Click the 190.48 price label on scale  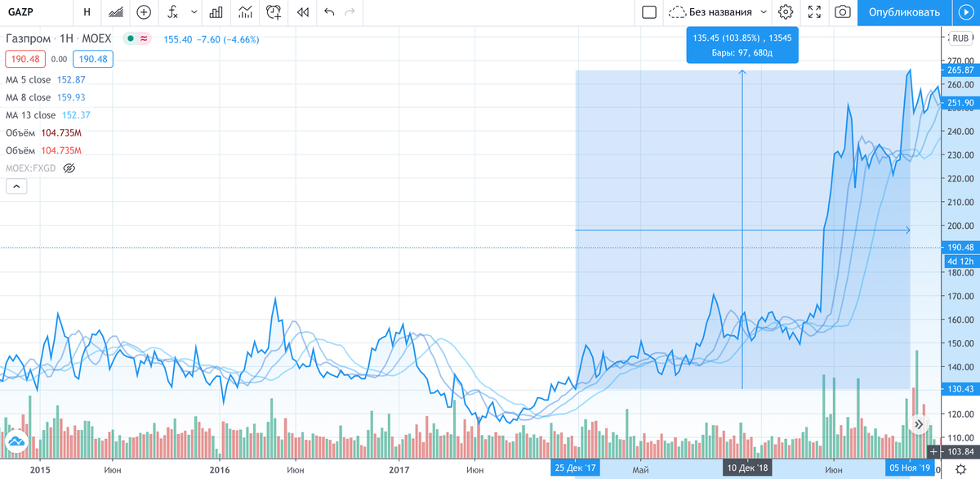(x=959, y=247)
